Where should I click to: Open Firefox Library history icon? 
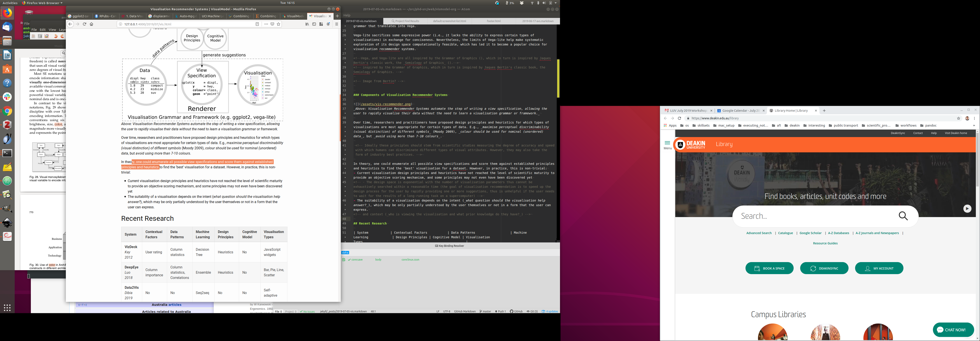tap(307, 24)
